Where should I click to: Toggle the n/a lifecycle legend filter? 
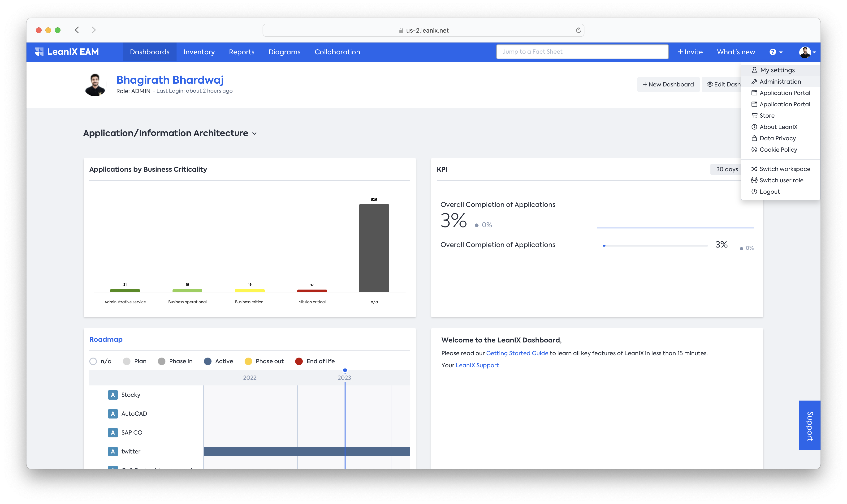[x=93, y=361]
